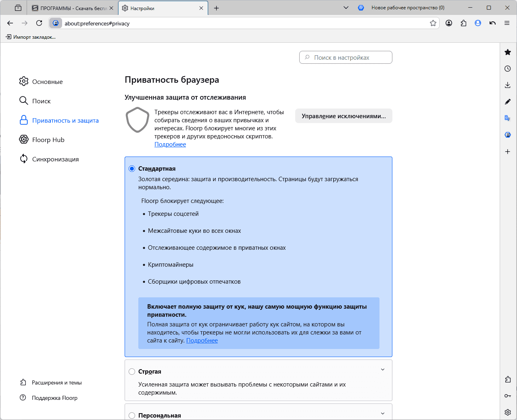Screen dimensions: 517x420
Task: Click the "Межсайтовые куки во всех окнах" item
Action: (x=194, y=231)
